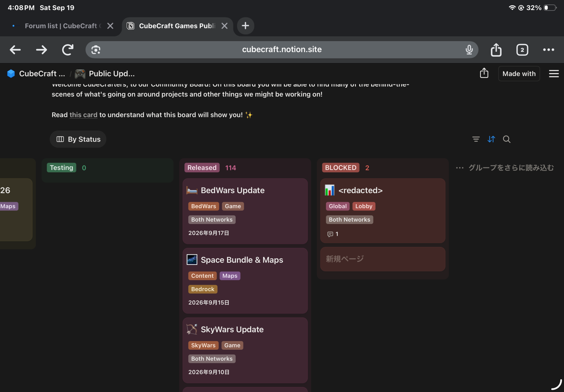Viewport: 564px width, 392px height.
Task: Go back to the previous page
Action: [15, 50]
